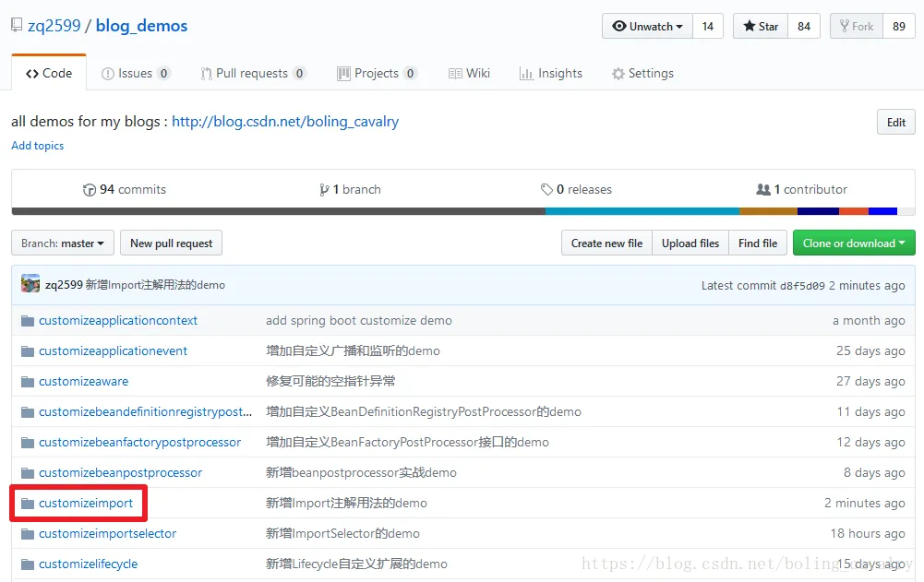Toggle the Star button for this repository
The height and width of the screenshot is (582, 924).
761,27
